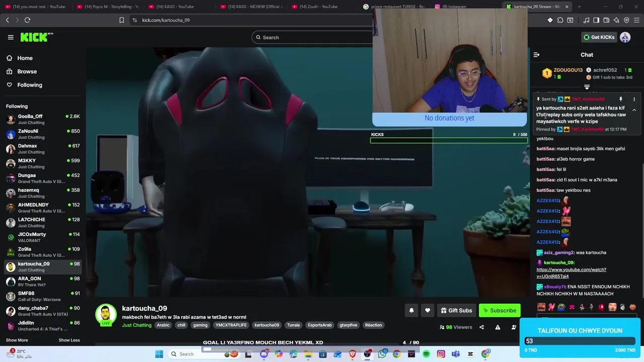
Task: Open CapCut from the taskbar
Action: click(470, 354)
